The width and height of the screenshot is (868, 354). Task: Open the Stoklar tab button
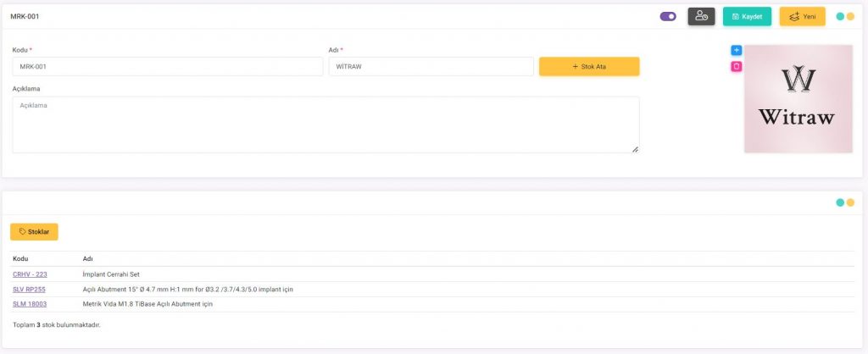[x=34, y=231]
